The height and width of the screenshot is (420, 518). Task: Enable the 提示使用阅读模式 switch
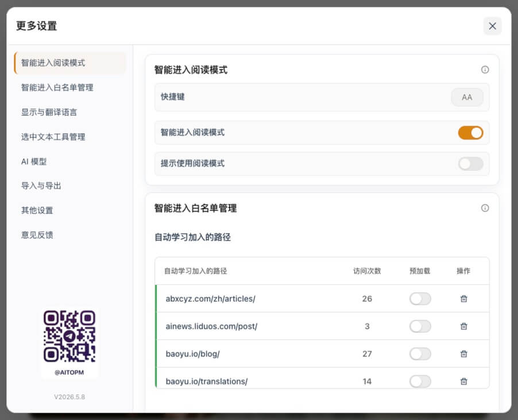point(470,164)
